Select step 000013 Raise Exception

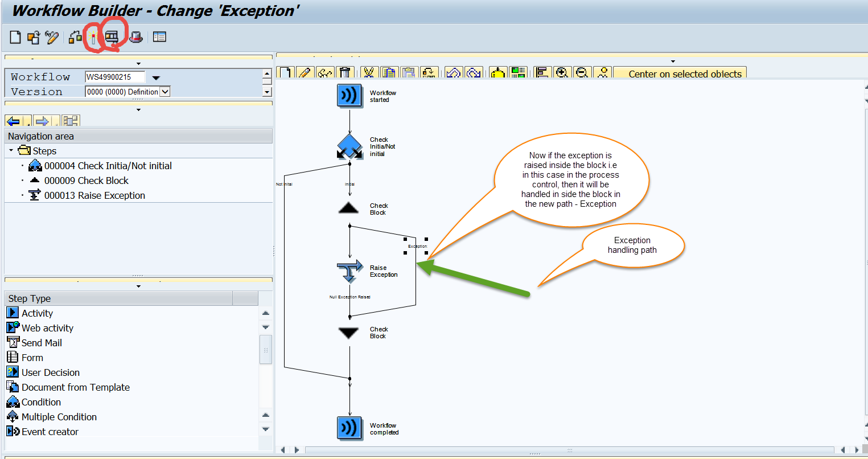(x=94, y=195)
